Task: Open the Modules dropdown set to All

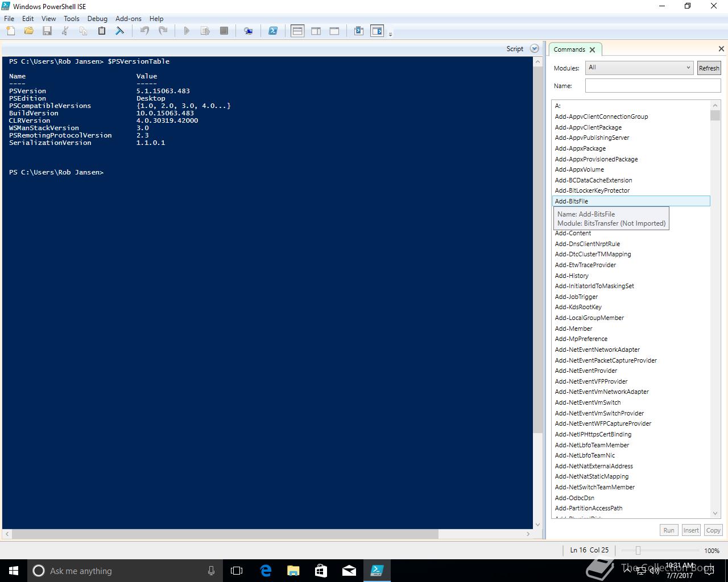Action: (639, 68)
